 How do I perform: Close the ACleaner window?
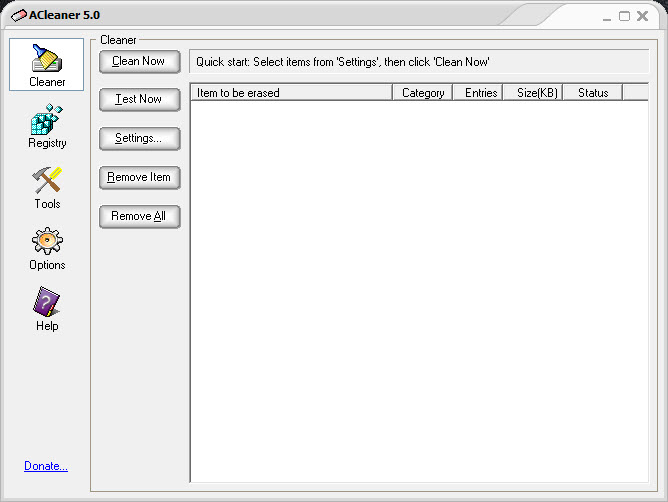click(642, 16)
